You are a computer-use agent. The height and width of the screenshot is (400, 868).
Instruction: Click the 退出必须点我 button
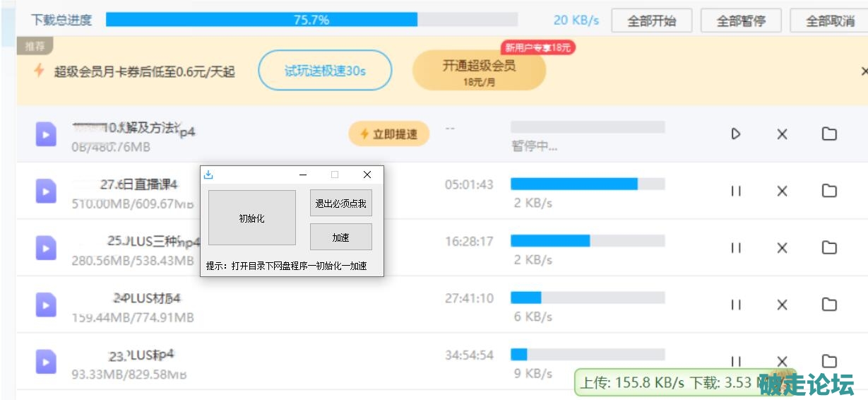tap(340, 203)
